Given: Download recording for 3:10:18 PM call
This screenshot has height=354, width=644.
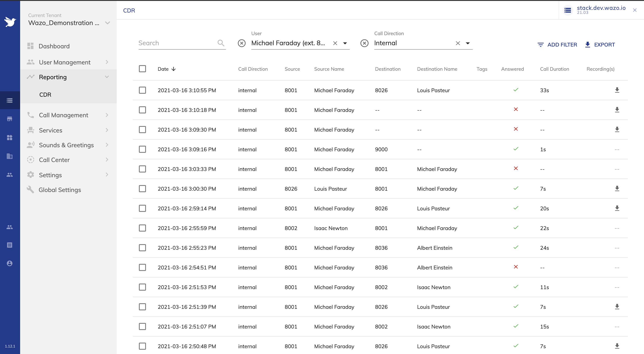Looking at the screenshot, I should click(617, 110).
